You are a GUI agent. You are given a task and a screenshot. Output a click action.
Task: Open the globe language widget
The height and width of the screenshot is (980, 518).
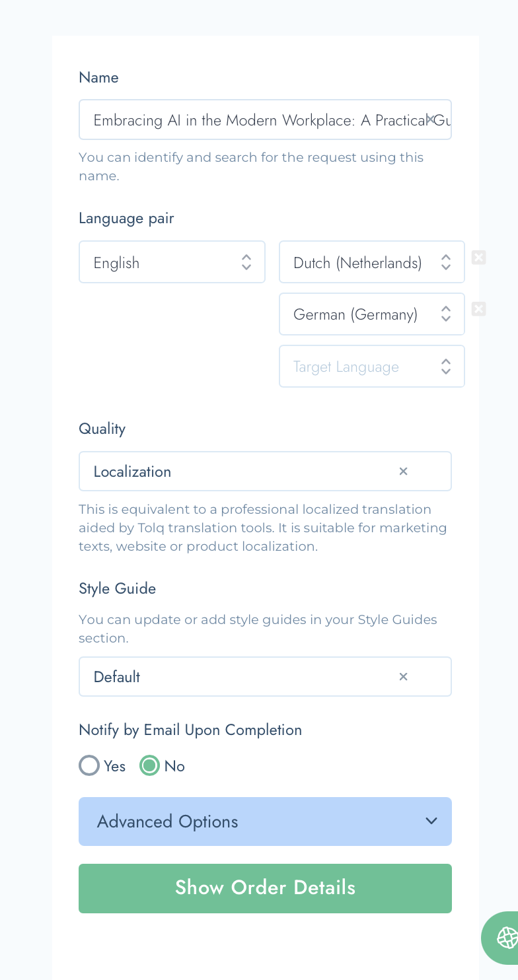pyautogui.click(x=506, y=938)
